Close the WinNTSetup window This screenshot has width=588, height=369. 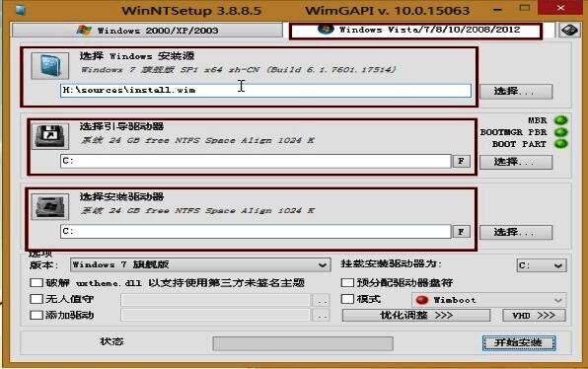pyautogui.click(x=561, y=8)
